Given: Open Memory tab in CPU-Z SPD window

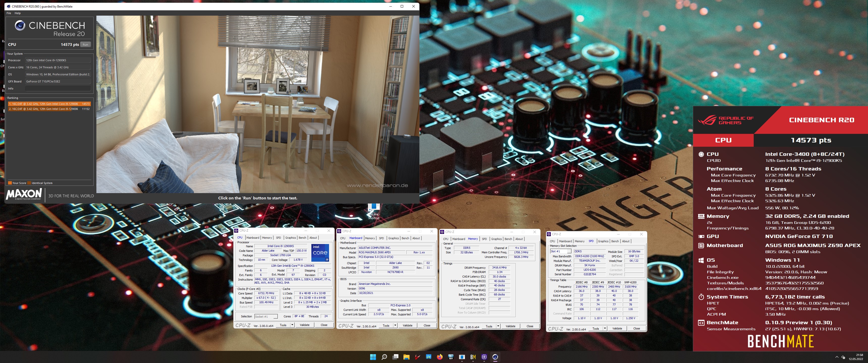Looking at the screenshot, I should [580, 241].
